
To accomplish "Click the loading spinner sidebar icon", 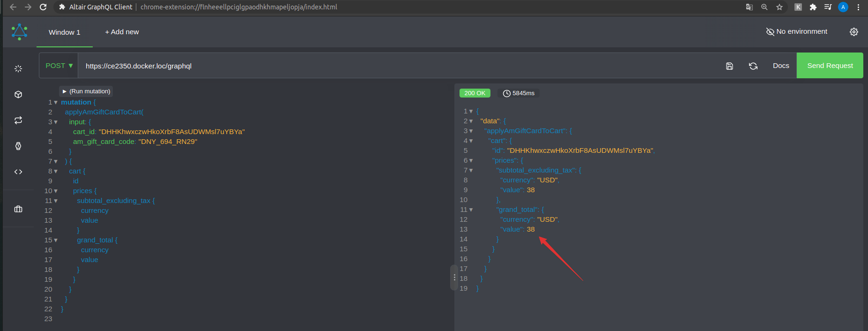I will [18, 69].
